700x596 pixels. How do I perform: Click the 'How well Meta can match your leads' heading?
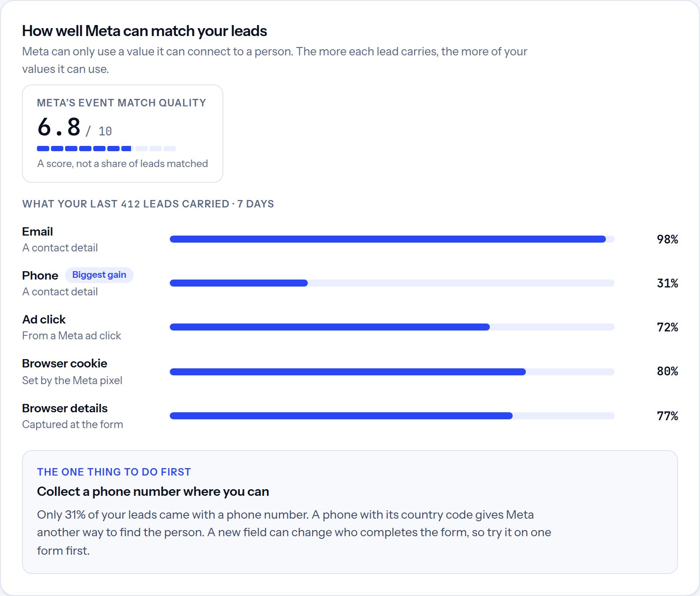point(145,31)
